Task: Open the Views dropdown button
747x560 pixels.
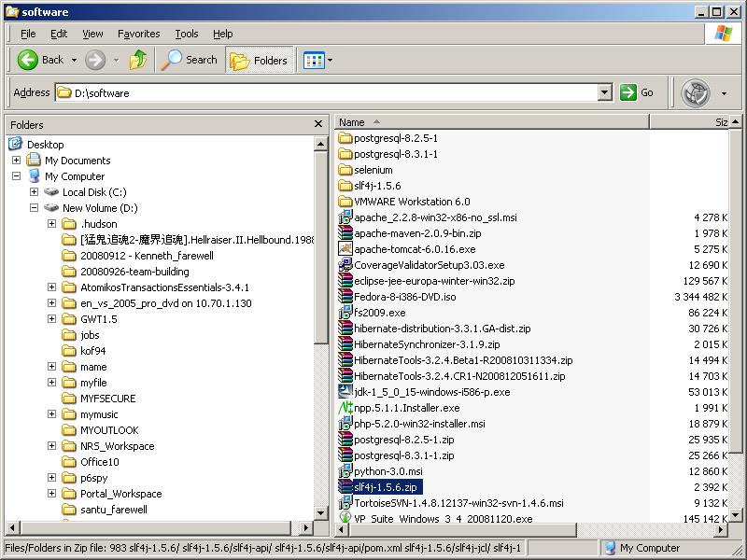Action: point(317,60)
